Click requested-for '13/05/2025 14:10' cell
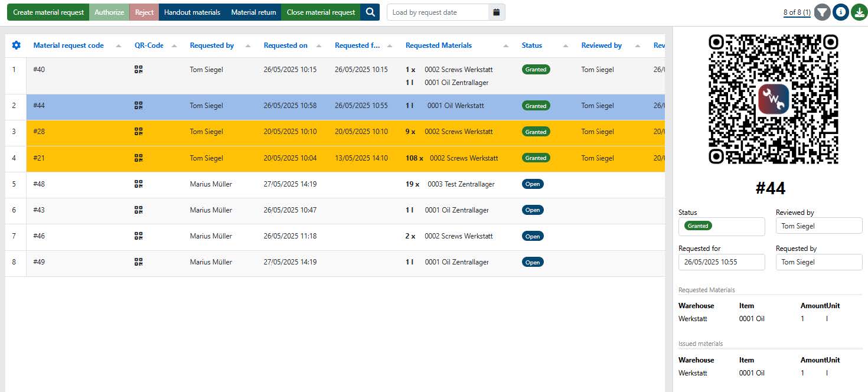This screenshot has width=868, height=392. [x=361, y=158]
